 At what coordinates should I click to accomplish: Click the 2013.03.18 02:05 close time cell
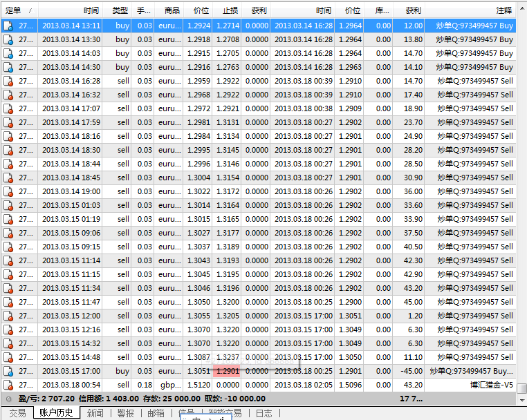point(304,385)
